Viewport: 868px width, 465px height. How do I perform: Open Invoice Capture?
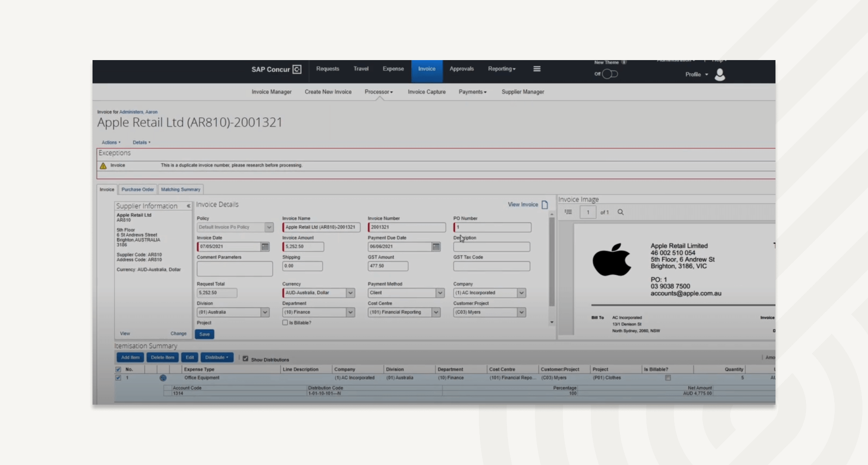427,92
